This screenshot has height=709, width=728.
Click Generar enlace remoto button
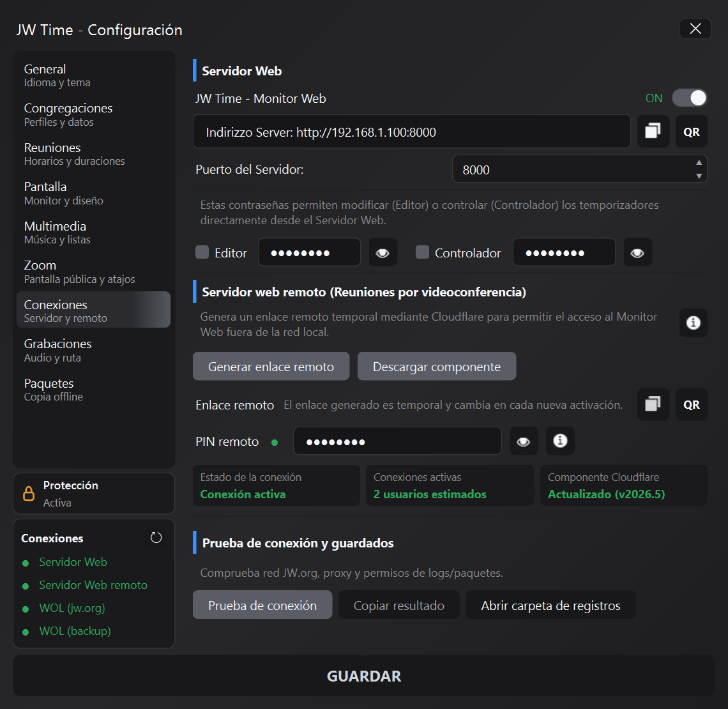coord(271,367)
